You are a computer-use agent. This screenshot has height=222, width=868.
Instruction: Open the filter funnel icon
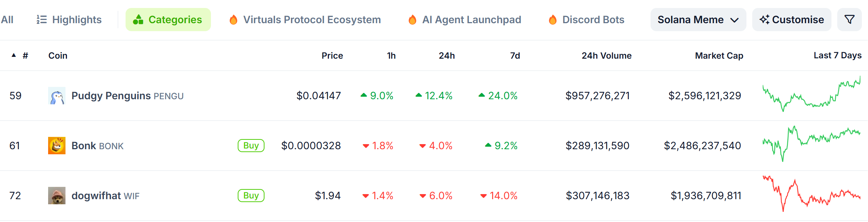tap(849, 20)
